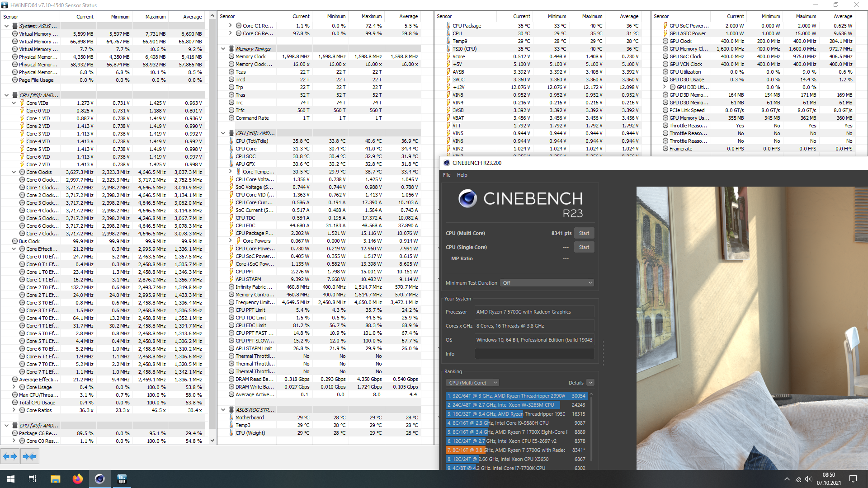Start the CPU Multi Core benchmark
Screen dimensions: 868x488
pyautogui.click(x=584, y=233)
